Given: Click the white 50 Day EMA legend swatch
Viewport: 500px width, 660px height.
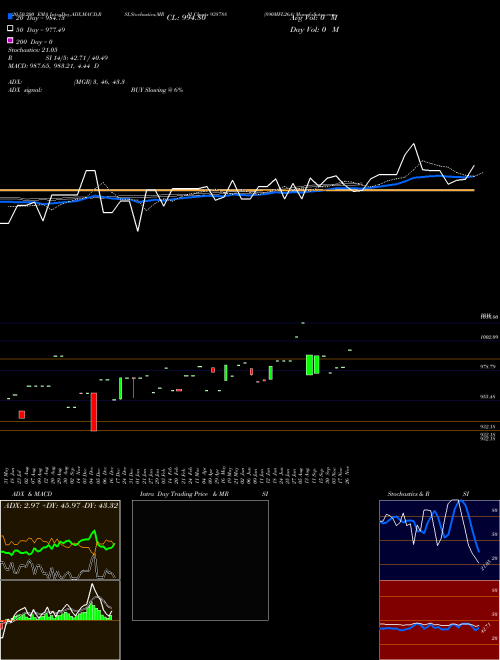Looking at the screenshot, I should 10,29.
